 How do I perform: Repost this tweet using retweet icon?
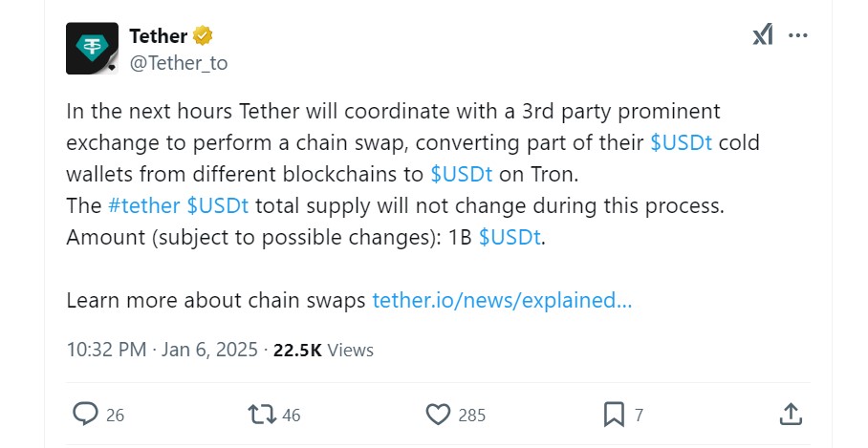click(x=260, y=414)
